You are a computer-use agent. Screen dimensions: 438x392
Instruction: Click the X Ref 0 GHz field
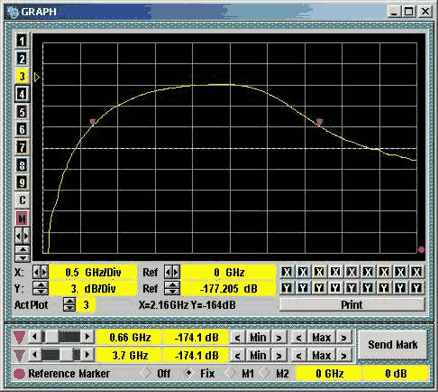coord(229,272)
